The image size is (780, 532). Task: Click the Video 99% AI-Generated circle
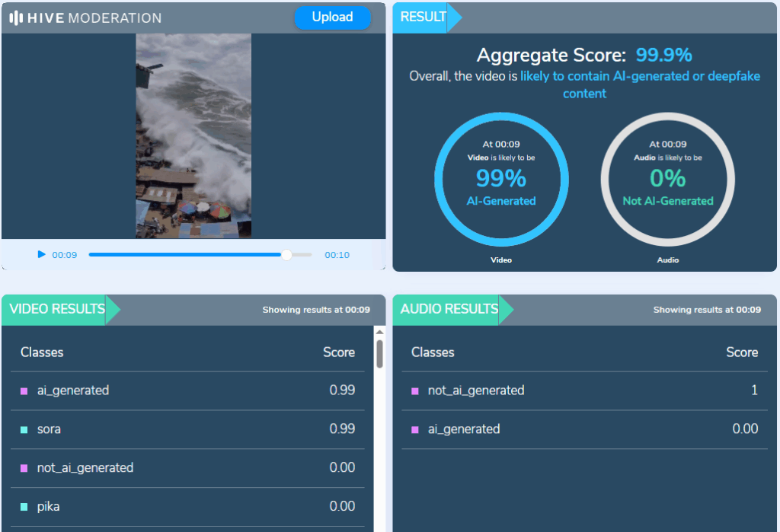501,180
